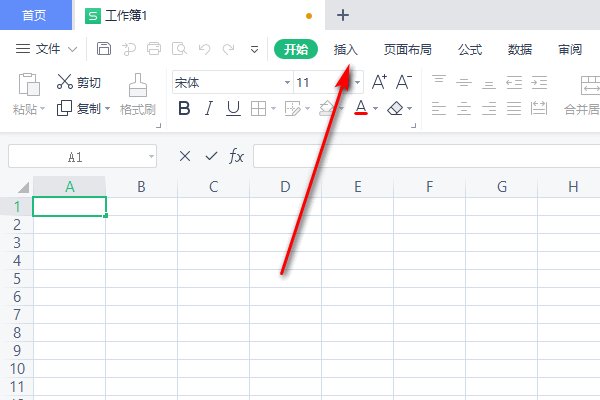Expand the clear-format eraser dropdown arrow
This screenshot has height=400, width=600.
coord(409,109)
